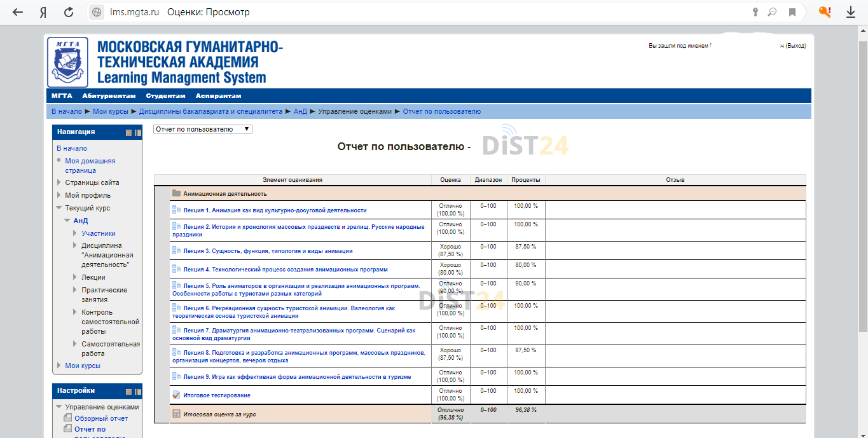Click the folder icon near Анимационная деятельность

click(x=176, y=194)
